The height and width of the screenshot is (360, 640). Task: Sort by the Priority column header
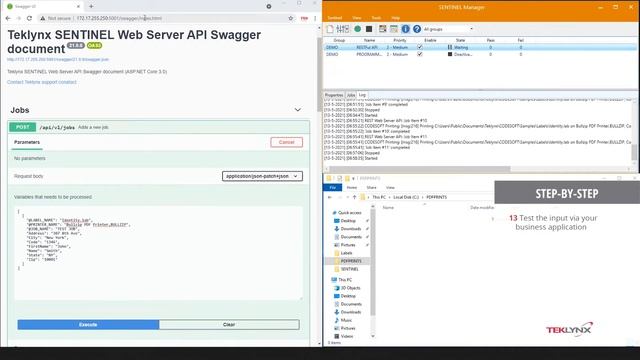click(x=400, y=40)
